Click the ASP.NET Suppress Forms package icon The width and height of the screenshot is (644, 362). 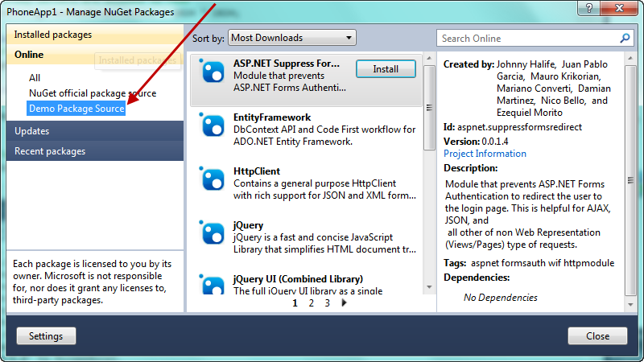click(212, 72)
